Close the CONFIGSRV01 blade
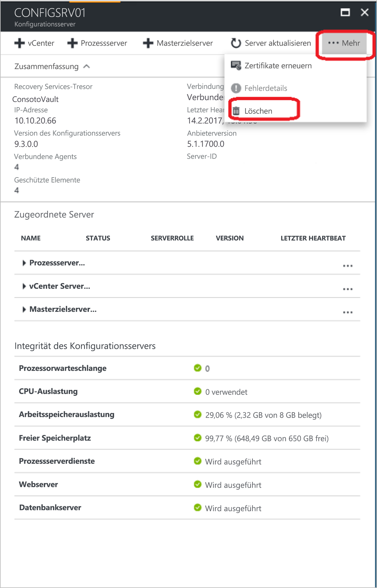 coord(365,12)
